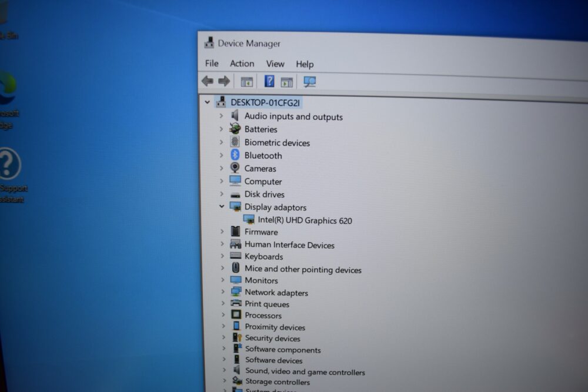Open the File menu
588x392 pixels.
pyautogui.click(x=212, y=63)
